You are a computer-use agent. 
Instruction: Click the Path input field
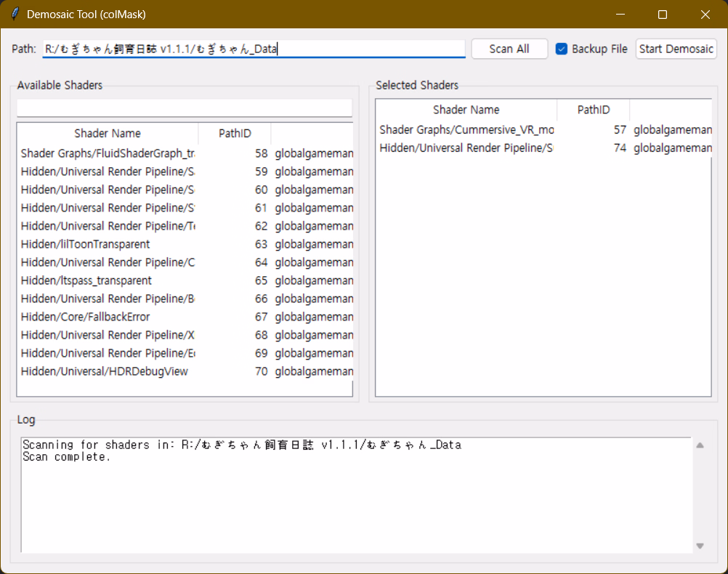(x=253, y=49)
